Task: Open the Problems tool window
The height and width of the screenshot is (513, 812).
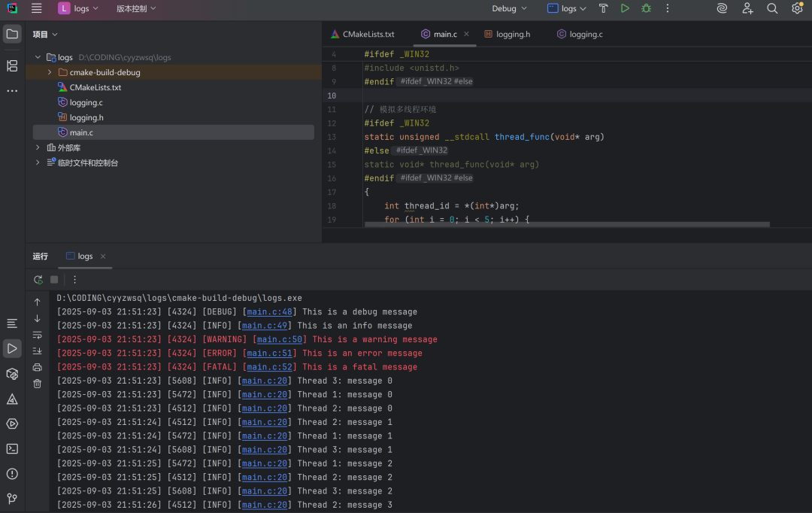Action: point(12,474)
